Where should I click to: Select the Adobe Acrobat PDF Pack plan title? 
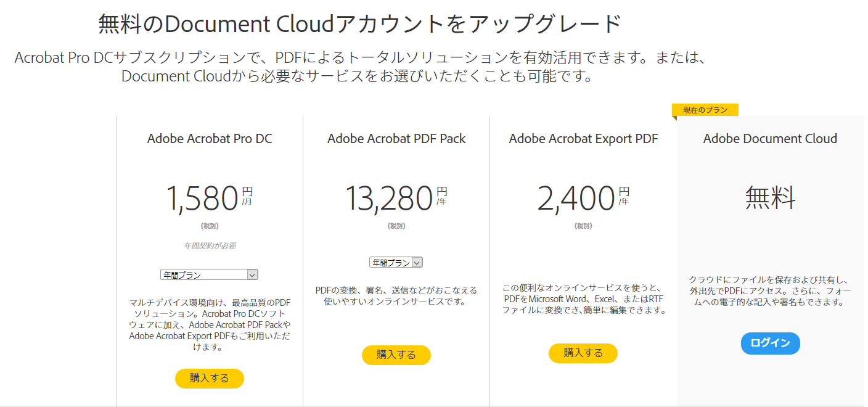(x=396, y=138)
